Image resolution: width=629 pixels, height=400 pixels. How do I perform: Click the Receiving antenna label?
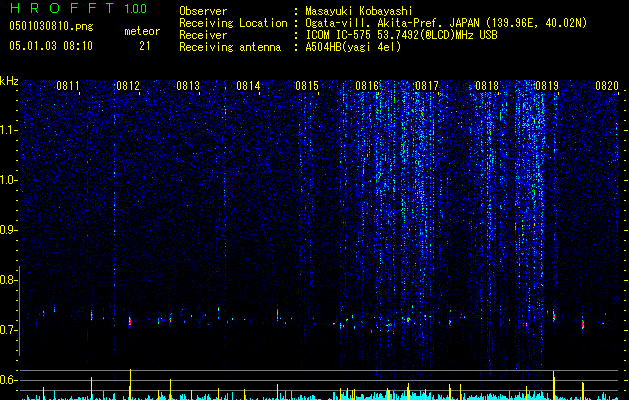click(x=230, y=47)
